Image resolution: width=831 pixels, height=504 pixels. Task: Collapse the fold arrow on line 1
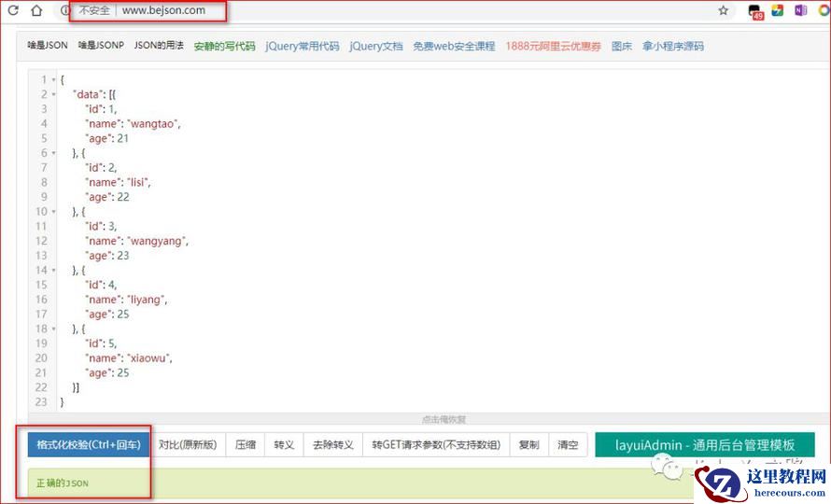click(53, 80)
